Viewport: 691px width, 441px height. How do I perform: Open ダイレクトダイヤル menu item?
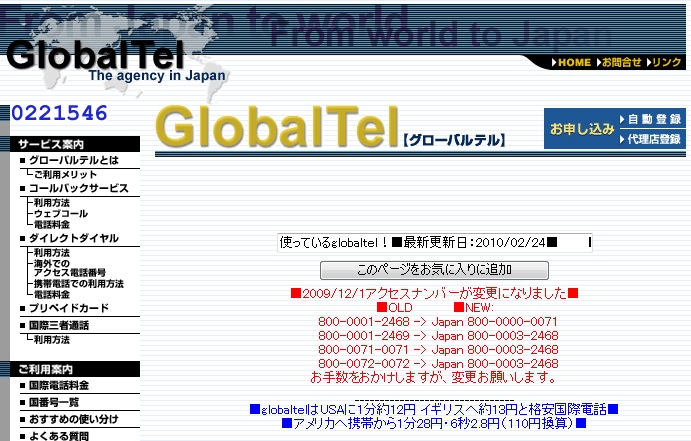[x=74, y=238]
